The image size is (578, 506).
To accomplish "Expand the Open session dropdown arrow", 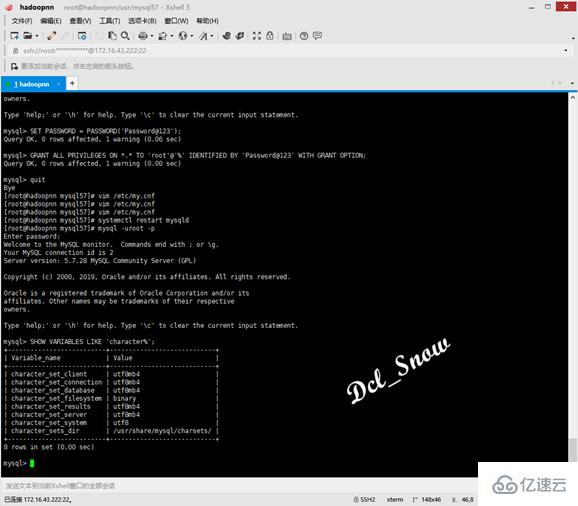I will [x=36, y=36].
